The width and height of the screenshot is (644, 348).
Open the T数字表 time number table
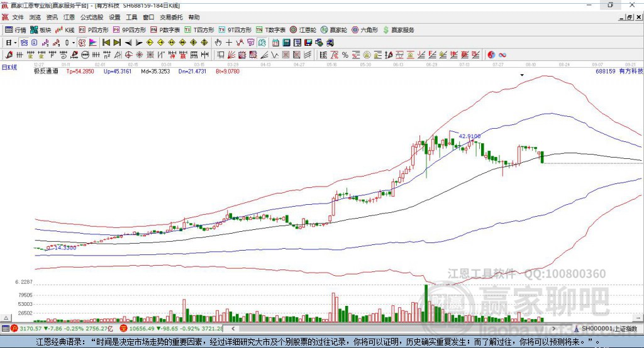pos(270,30)
